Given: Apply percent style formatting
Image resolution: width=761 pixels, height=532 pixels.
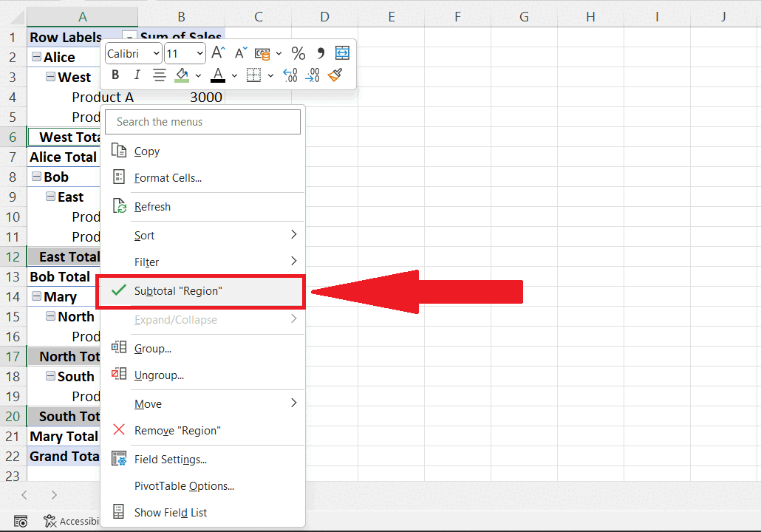Looking at the screenshot, I should coord(298,52).
